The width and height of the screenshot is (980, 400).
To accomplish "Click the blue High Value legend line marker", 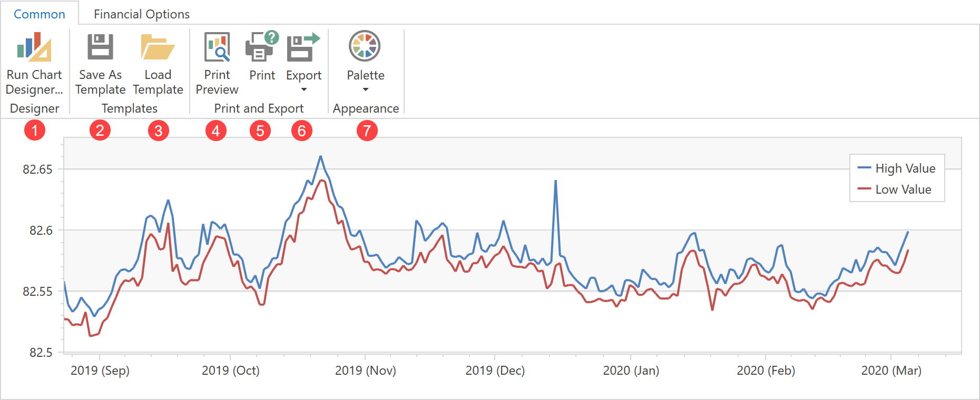I will [864, 168].
